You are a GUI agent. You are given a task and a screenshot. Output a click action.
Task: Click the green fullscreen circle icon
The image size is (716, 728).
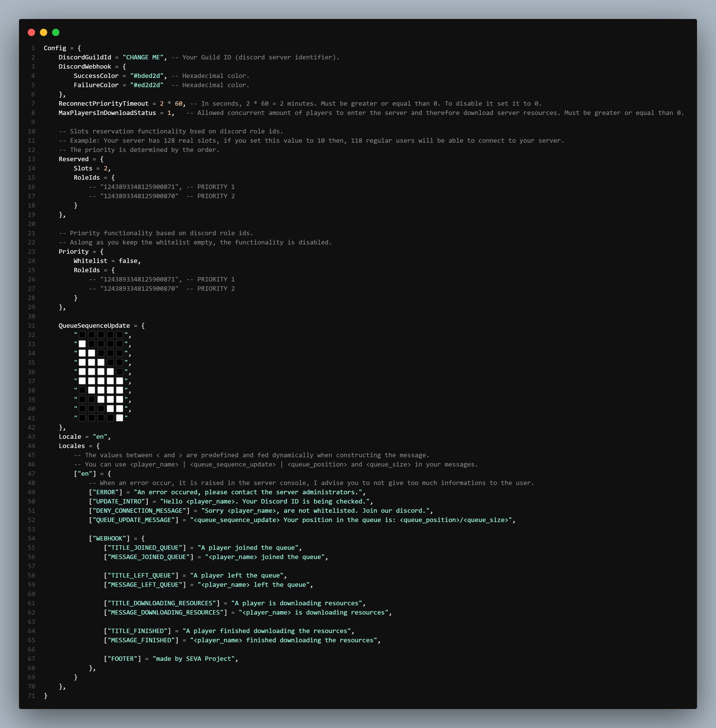(x=56, y=32)
